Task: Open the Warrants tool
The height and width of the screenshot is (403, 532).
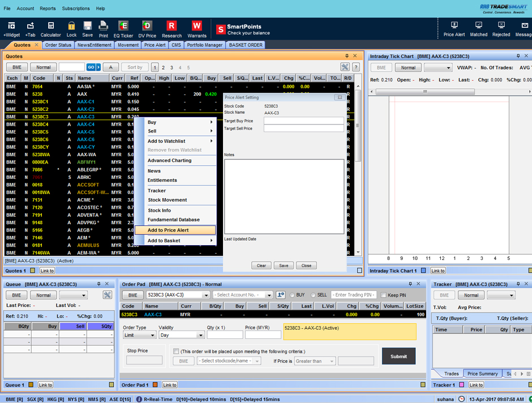Action: pyautogui.click(x=197, y=29)
